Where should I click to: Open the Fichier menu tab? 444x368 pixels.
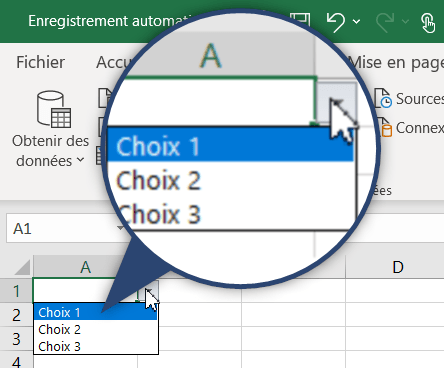click(40, 62)
